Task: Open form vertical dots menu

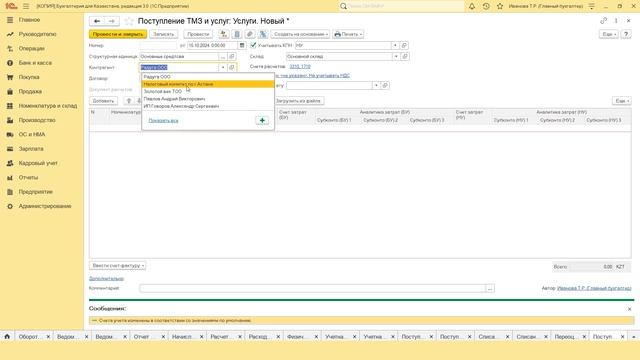Action: click(616, 21)
